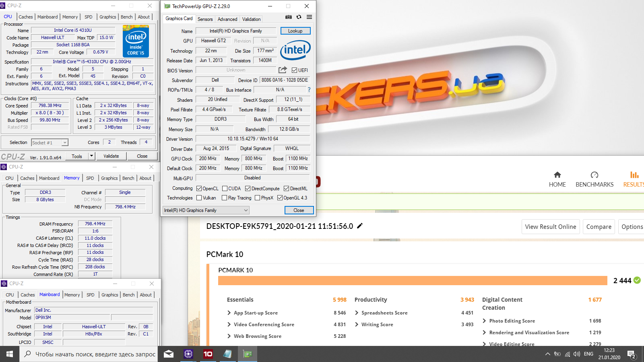
Task: Expand Rendering and Visualization Score
Action: pyautogui.click(x=484, y=332)
